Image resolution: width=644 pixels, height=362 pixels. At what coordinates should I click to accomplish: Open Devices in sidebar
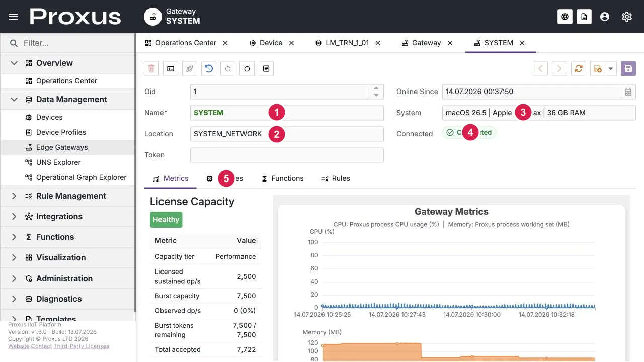pyautogui.click(x=67, y=118)
